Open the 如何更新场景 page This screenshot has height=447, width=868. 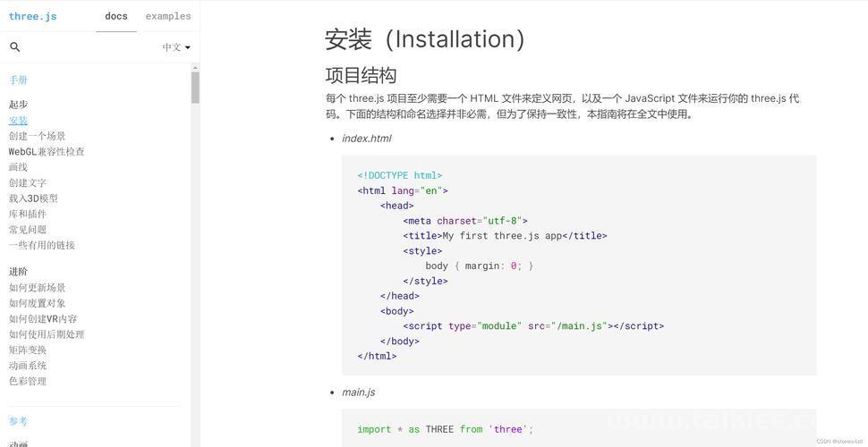coord(37,287)
